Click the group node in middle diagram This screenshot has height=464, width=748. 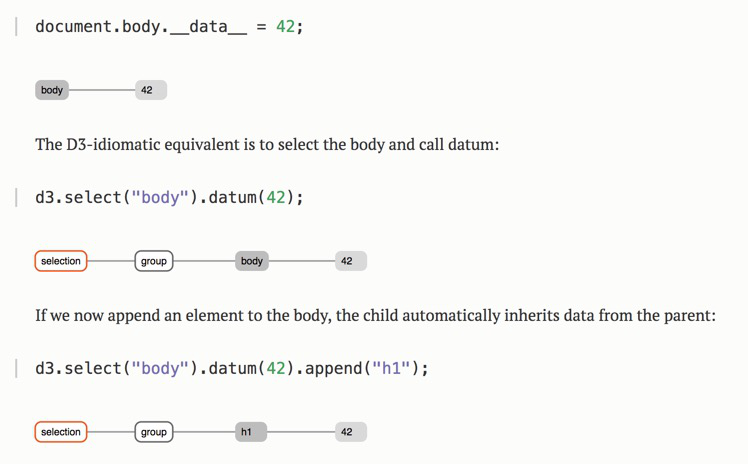[x=154, y=261]
